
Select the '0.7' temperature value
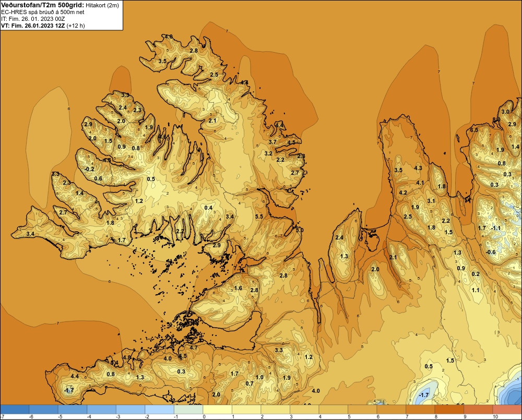[250, 383]
